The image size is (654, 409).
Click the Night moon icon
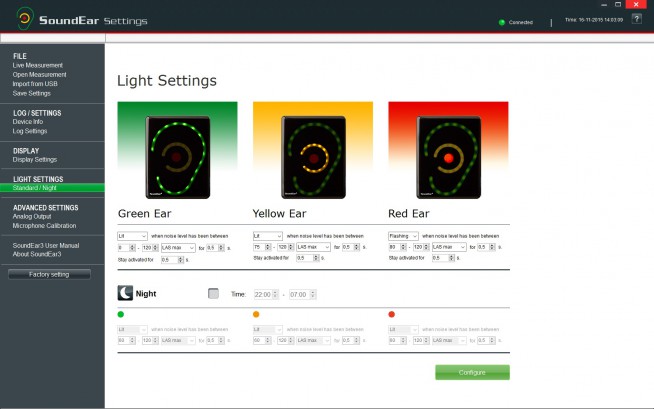click(125, 293)
